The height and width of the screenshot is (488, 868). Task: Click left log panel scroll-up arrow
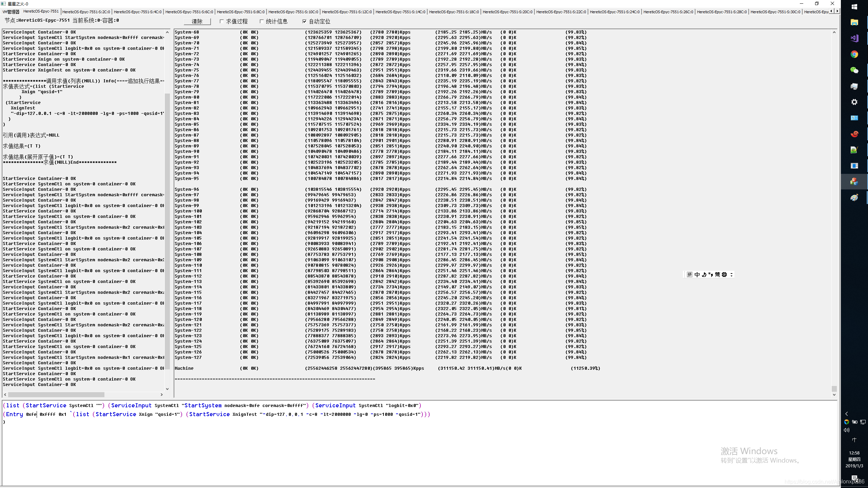tap(167, 33)
